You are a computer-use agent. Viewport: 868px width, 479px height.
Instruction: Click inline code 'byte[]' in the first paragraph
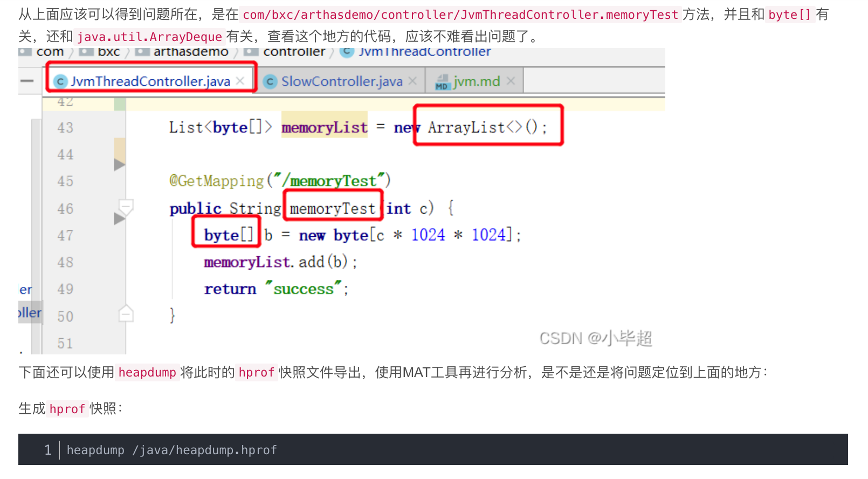[790, 15]
